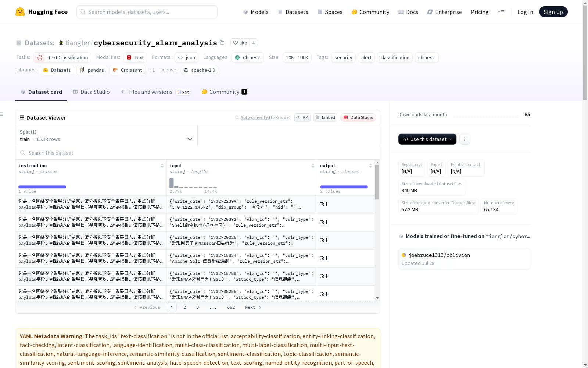Copy dataset name with the copy icon
This screenshot has height=368, width=588.
(x=222, y=43)
